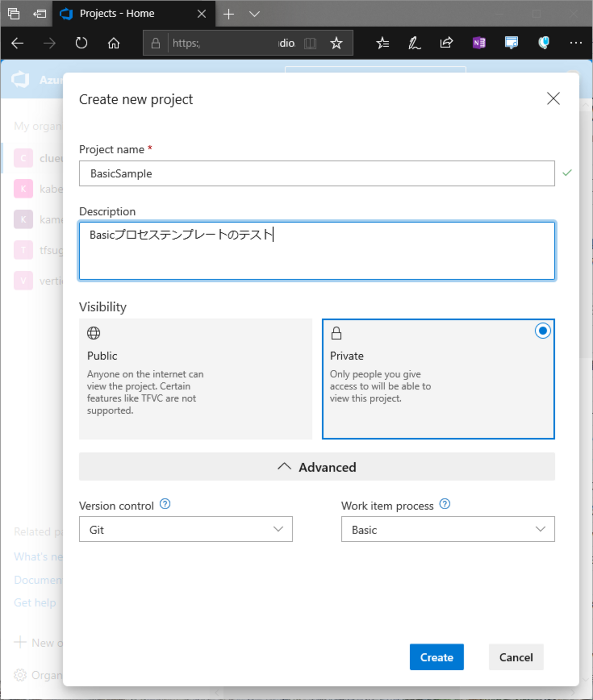Select the Private visibility option
593x700 pixels.
(x=438, y=379)
